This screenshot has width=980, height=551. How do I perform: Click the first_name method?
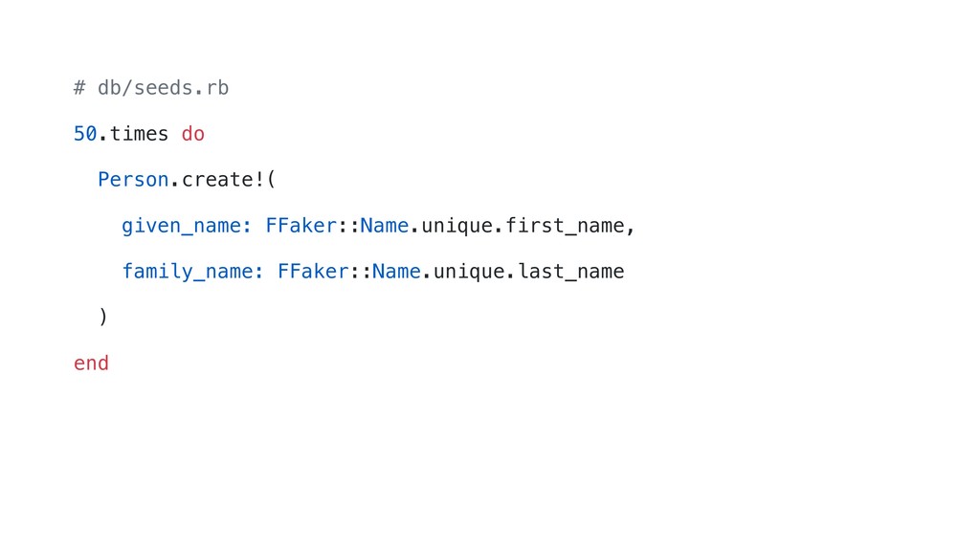pos(565,226)
